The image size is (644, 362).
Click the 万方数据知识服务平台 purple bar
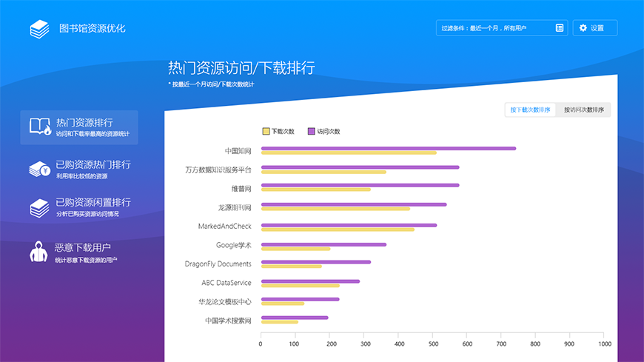(360, 167)
